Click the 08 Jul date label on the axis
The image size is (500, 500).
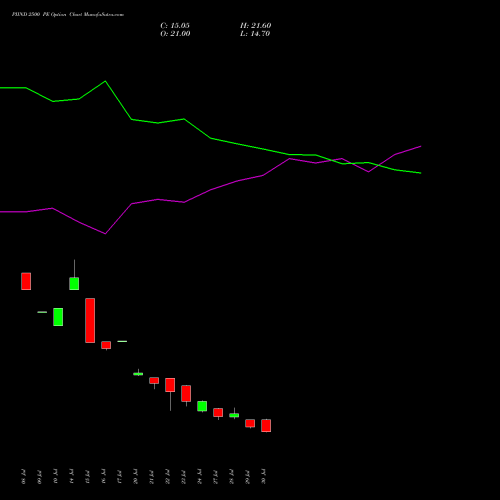click(x=23, y=477)
